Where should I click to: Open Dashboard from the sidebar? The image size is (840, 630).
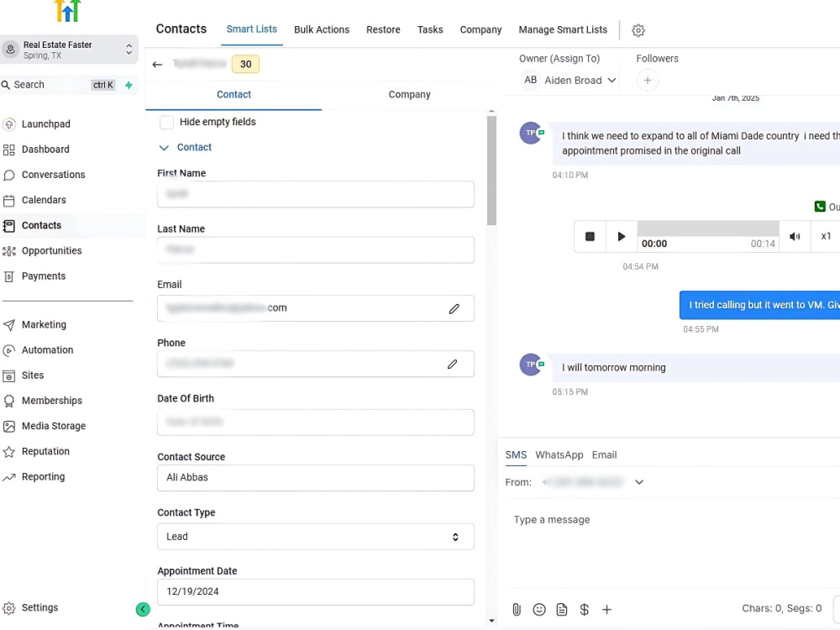pyautogui.click(x=45, y=150)
